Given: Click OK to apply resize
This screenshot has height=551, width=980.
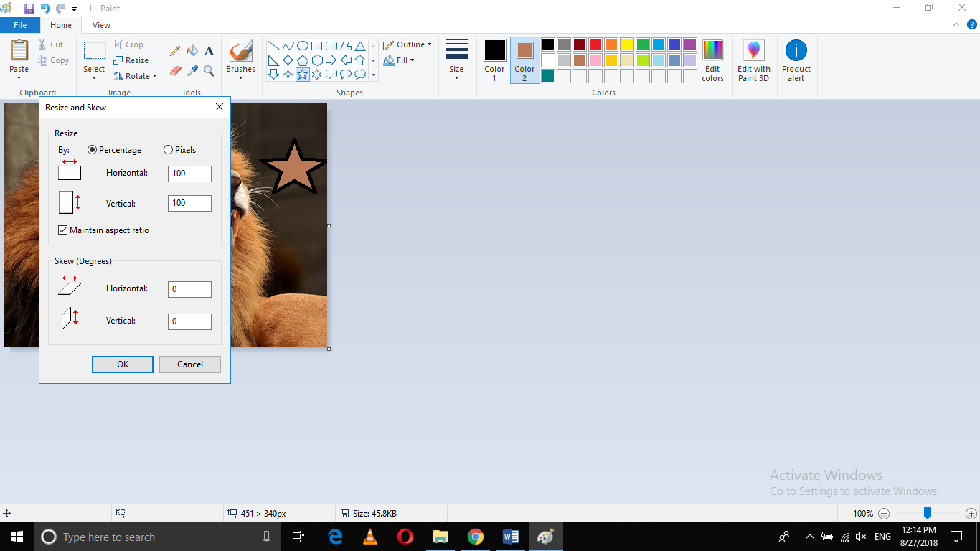Looking at the screenshot, I should pos(122,364).
